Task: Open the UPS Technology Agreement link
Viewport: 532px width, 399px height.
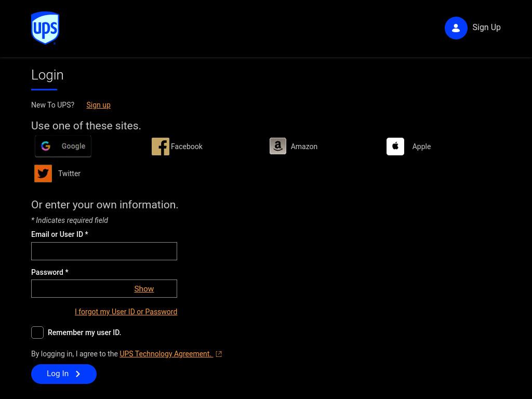Action: point(166,354)
